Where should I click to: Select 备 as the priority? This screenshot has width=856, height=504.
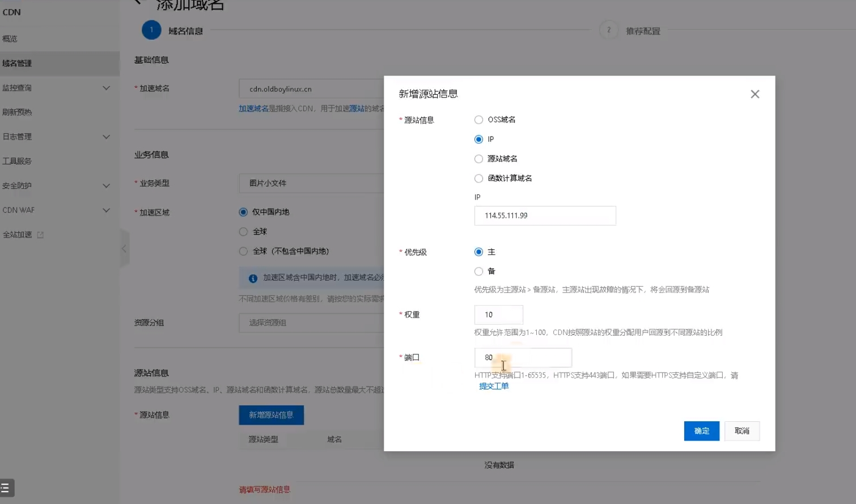pyautogui.click(x=478, y=271)
